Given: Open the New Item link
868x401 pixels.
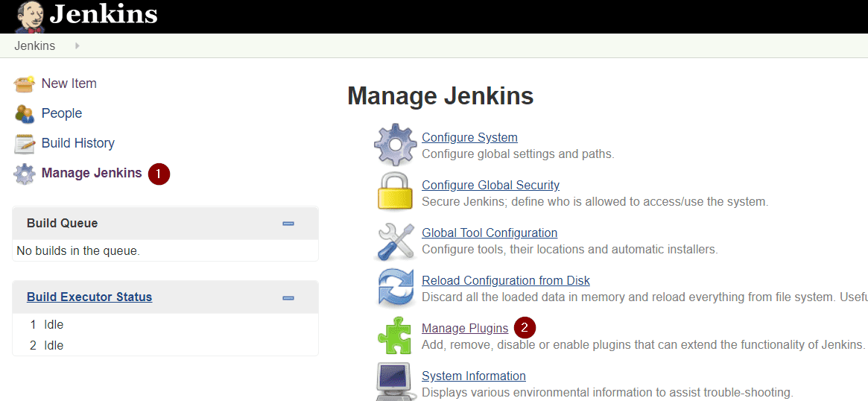Looking at the screenshot, I should point(69,83).
